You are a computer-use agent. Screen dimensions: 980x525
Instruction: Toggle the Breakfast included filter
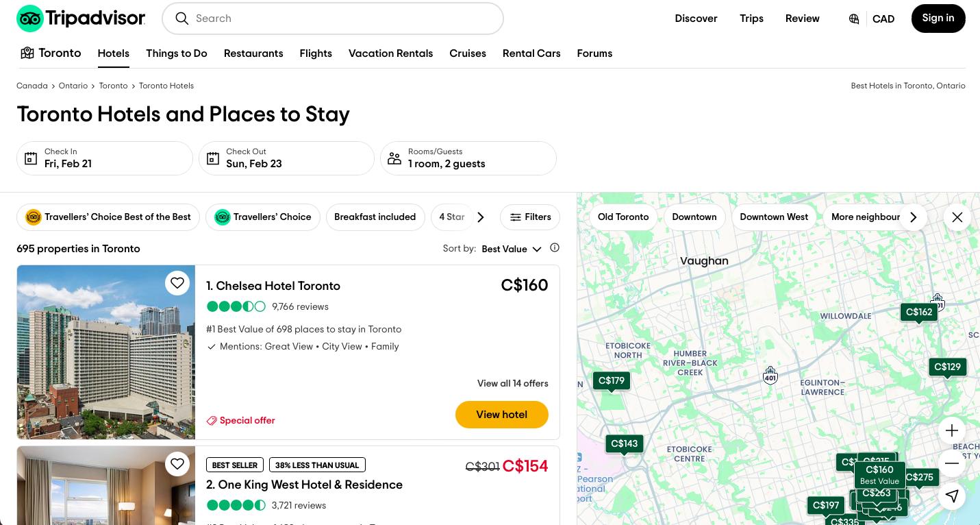375,217
